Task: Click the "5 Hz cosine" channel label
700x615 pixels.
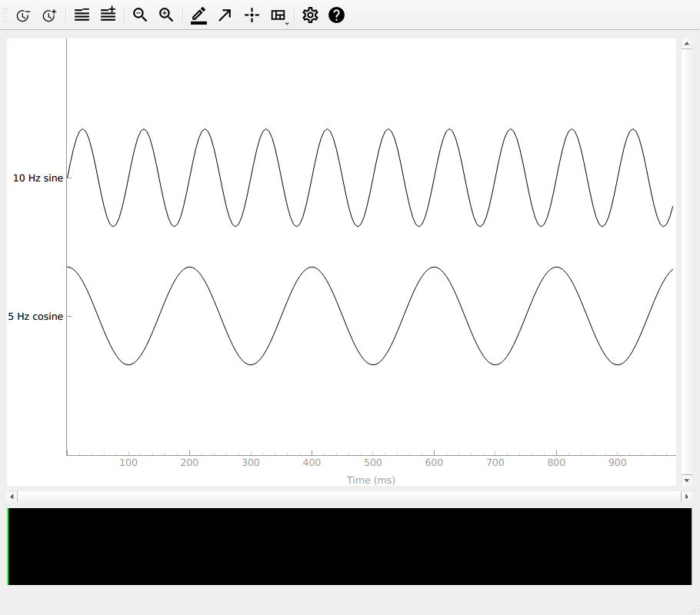Action: pyautogui.click(x=35, y=317)
